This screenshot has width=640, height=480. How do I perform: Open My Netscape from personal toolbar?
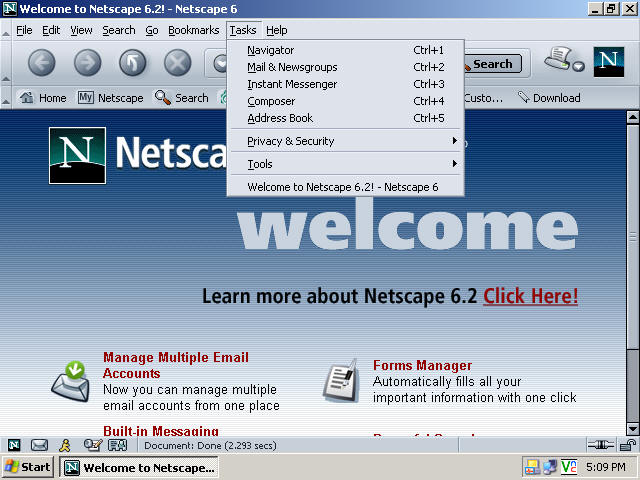(111, 98)
